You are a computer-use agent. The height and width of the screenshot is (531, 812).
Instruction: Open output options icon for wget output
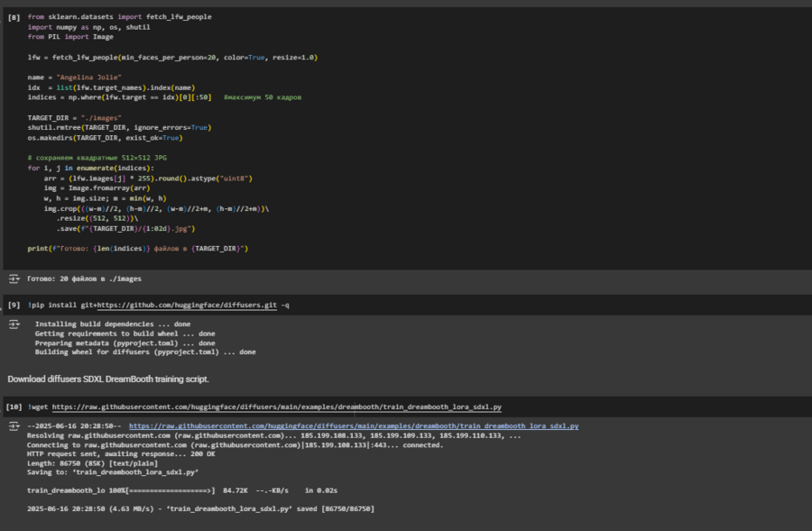(x=14, y=426)
